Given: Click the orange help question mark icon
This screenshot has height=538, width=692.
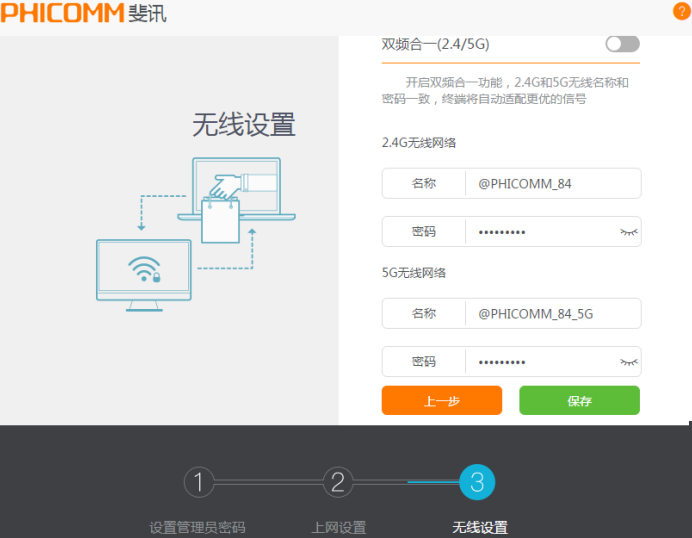Looking at the screenshot, I should pos(683,10).
